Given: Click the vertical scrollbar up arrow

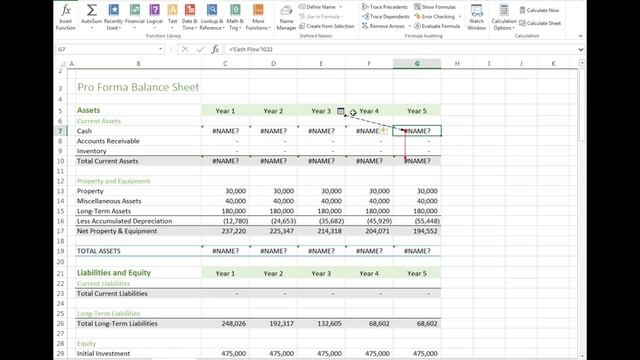Looking at the screenshot, I should pyautogui.click(x=582, y=63).
